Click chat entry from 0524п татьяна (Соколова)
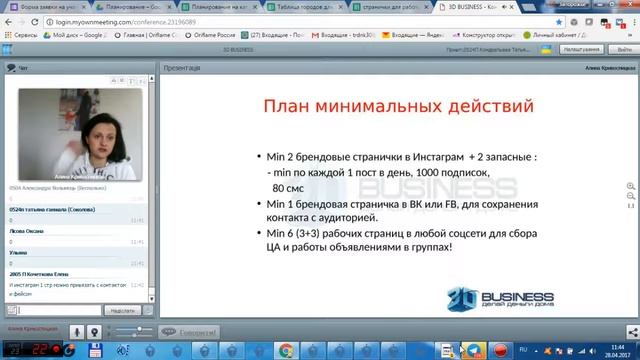Viewport: 640px width, 360px height. click(x=77, y=215)
